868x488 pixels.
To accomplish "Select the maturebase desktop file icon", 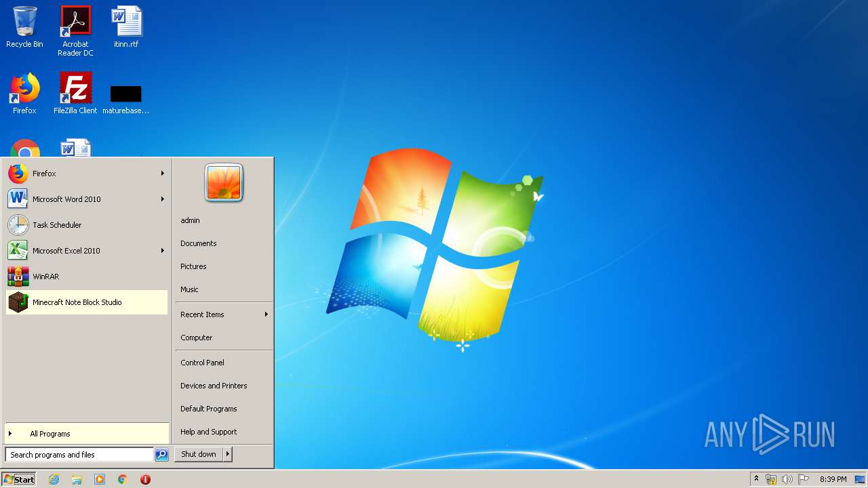I will click(x=126, y=95).
